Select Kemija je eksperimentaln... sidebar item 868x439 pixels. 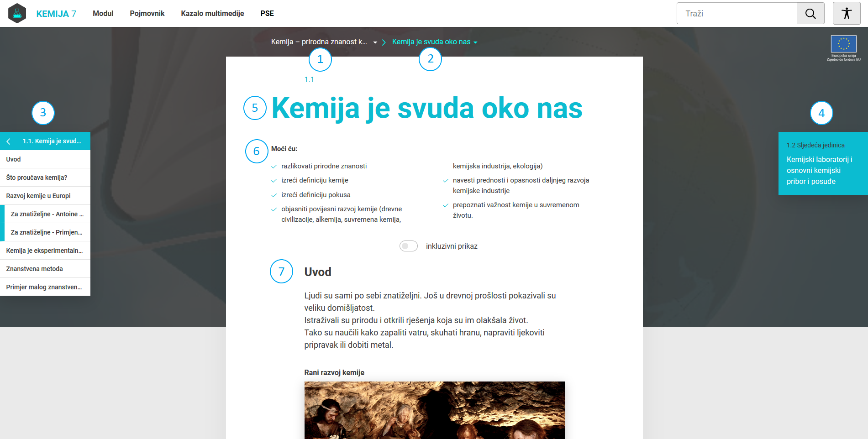(45, 251)
